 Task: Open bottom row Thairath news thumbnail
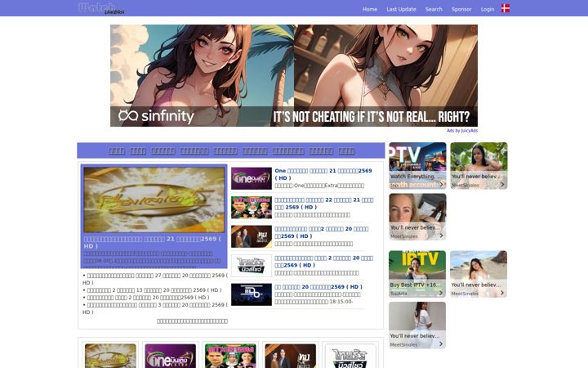tap(350, 356)
